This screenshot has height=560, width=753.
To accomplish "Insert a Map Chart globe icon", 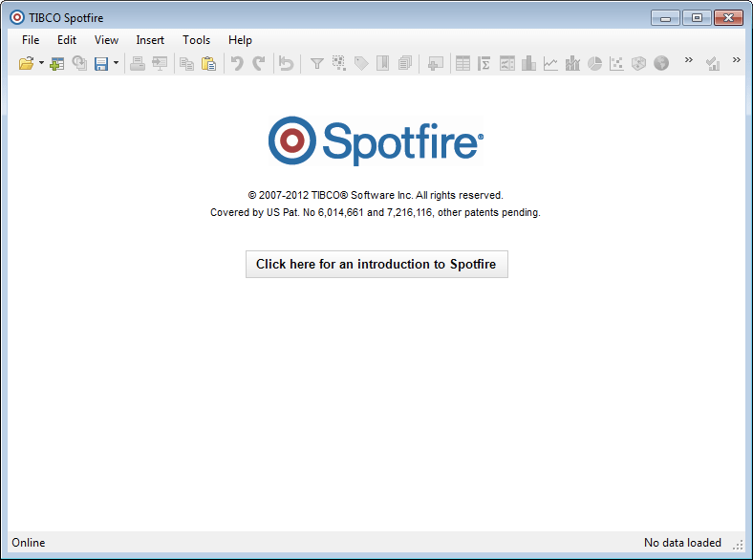I will click(661, 63).
